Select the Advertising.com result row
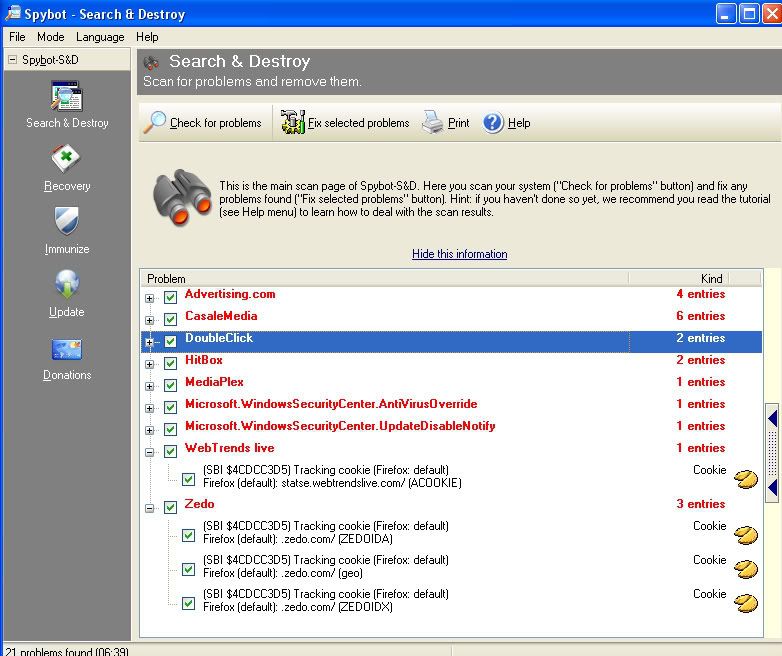Image resolution: width=782 pixels, height=656 pixels. point(451,298)
